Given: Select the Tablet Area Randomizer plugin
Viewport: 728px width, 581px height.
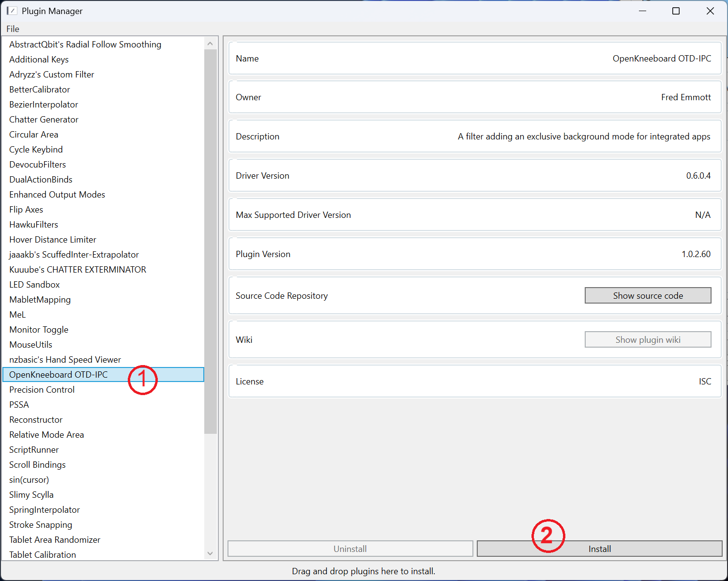Looking at the screenshot, I should pos(55,540).
